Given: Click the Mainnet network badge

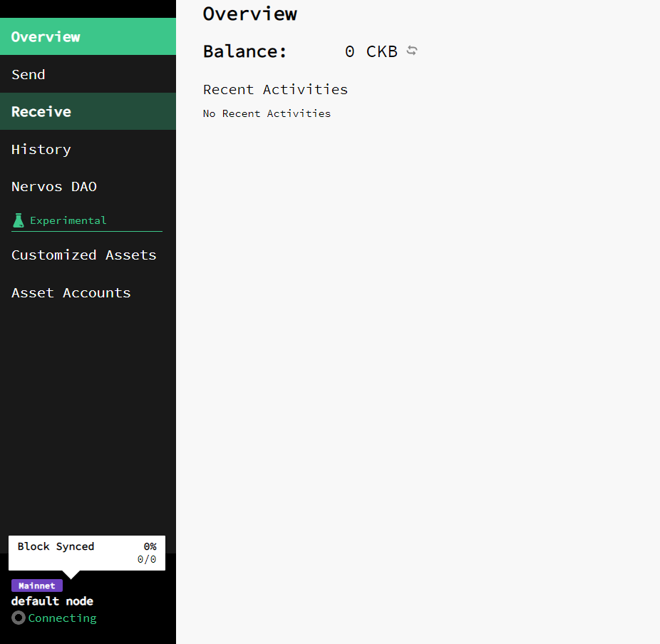Looking at the screenshot, I should pyautogui.click(x=37, y=586).
